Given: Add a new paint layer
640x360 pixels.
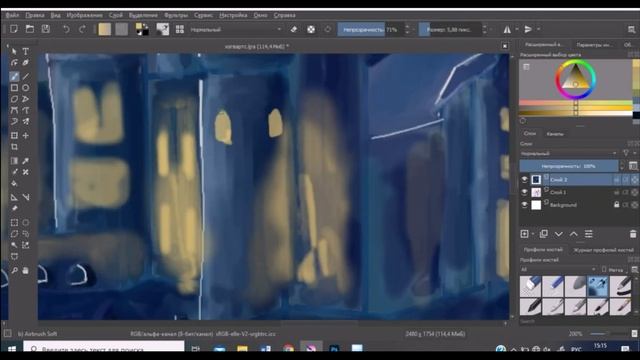Looking at the screenshot, I should tap(525, 234).
